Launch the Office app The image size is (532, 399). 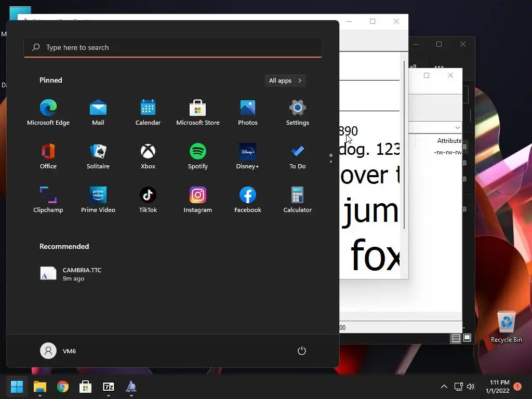point(48,156)
